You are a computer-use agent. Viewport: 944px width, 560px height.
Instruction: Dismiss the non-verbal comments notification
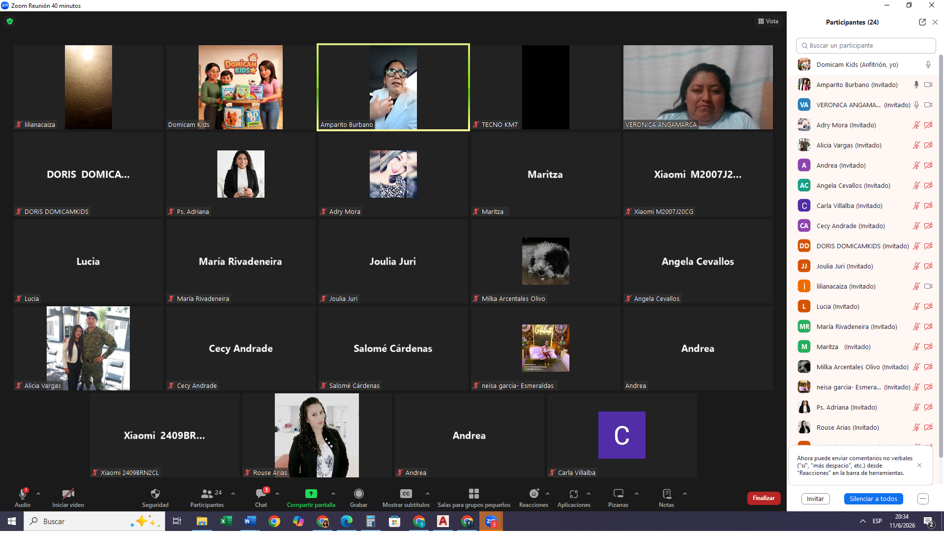pyautogui.click(x=919, y=465)
